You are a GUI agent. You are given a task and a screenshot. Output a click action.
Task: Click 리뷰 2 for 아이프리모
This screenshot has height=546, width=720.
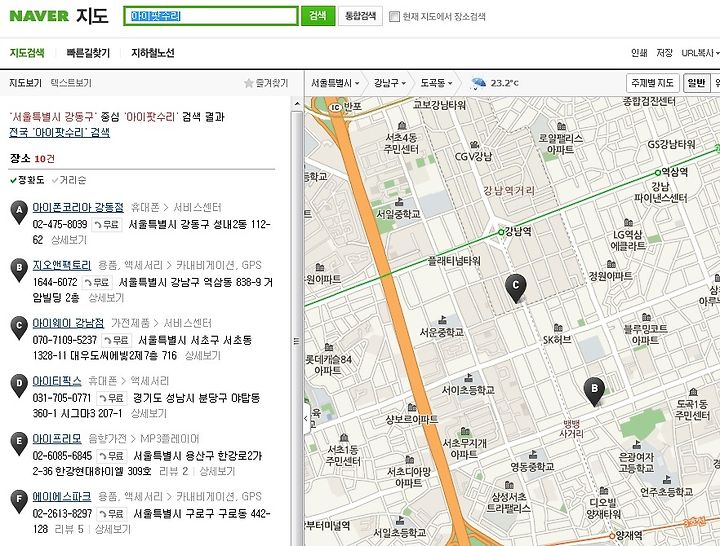pyautogui.click(x=174, y=472)
